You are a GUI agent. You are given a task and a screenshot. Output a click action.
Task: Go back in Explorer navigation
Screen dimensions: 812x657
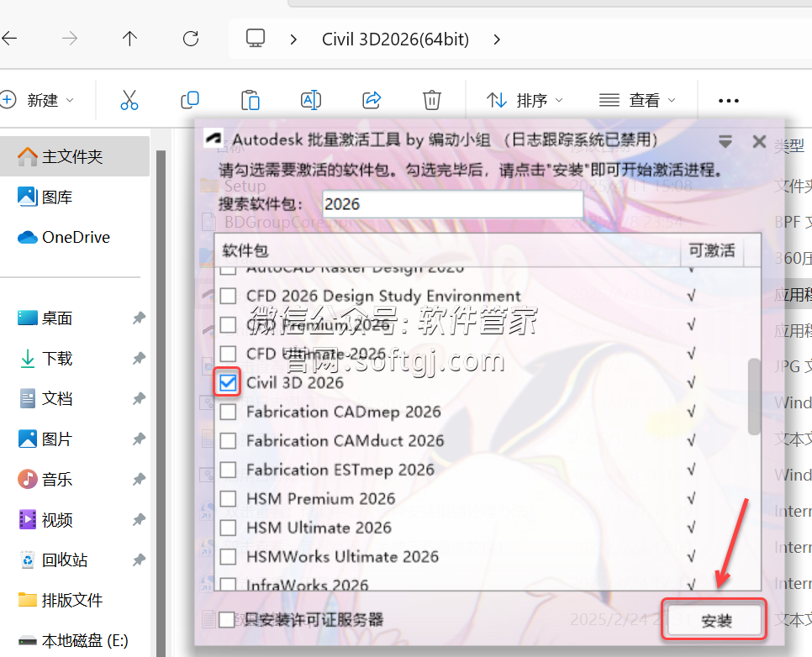[10, 39]
